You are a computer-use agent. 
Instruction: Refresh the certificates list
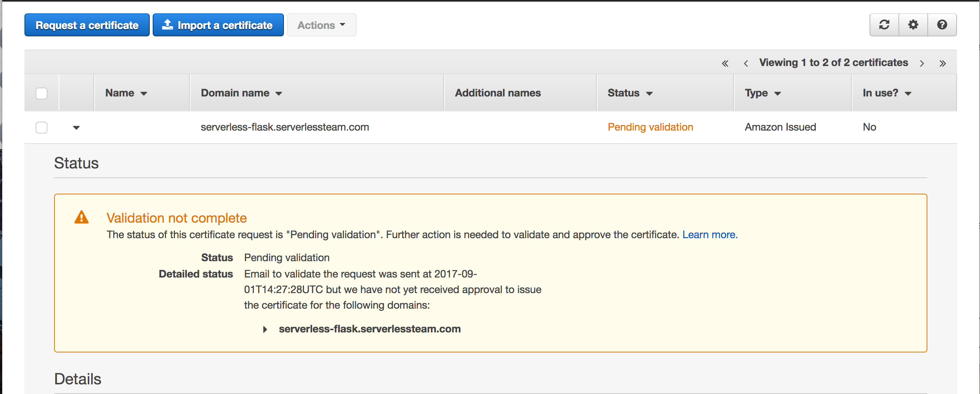click(x=884, y=25)
